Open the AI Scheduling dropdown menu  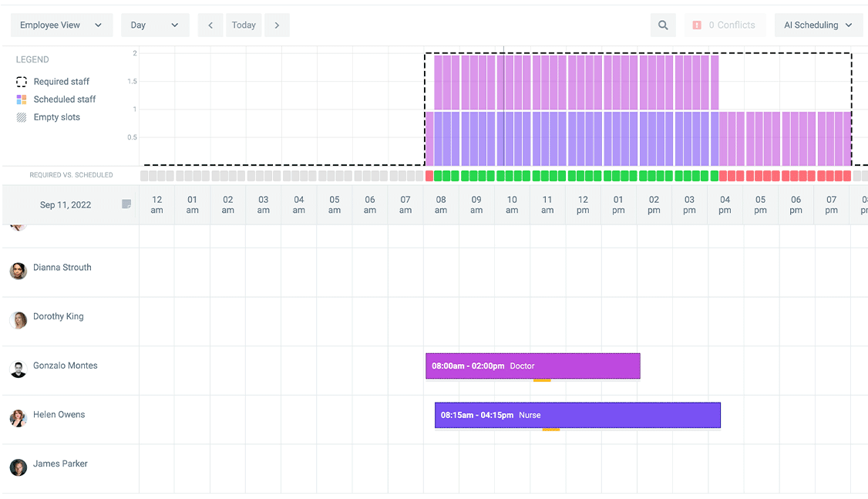pos(818,25)
